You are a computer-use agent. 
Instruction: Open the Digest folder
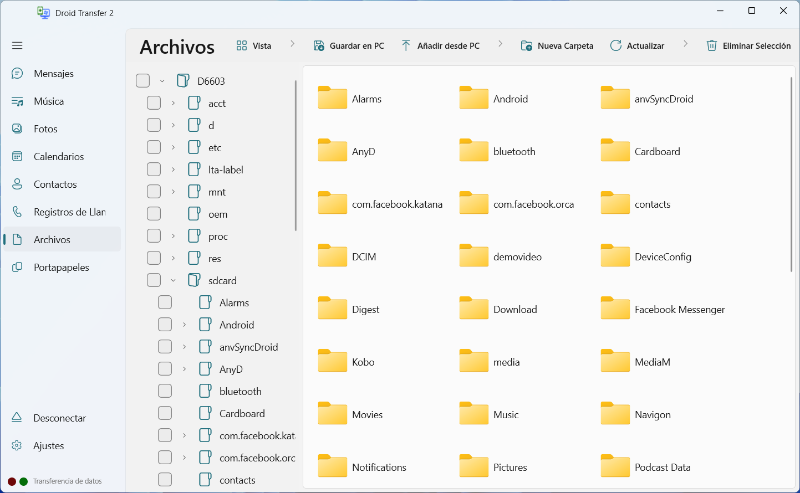click(348, 309)
